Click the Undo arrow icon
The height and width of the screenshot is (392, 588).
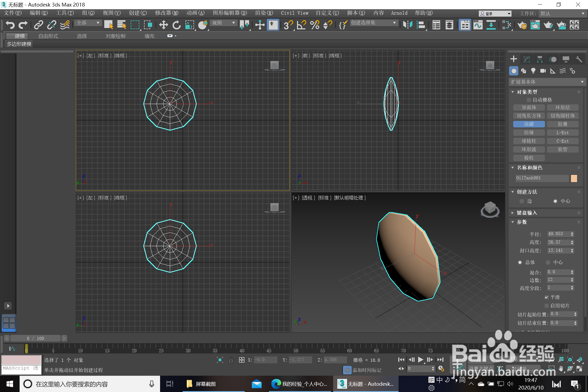[x=10, y=25]
